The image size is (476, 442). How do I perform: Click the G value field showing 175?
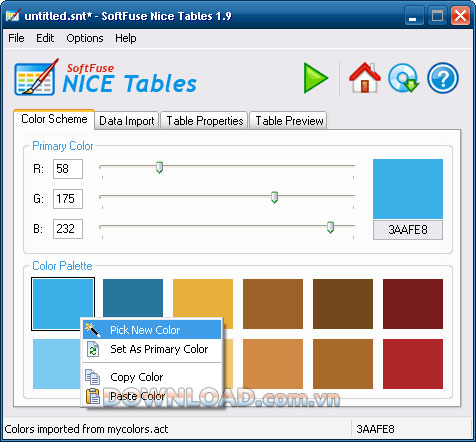pos(68,199)
